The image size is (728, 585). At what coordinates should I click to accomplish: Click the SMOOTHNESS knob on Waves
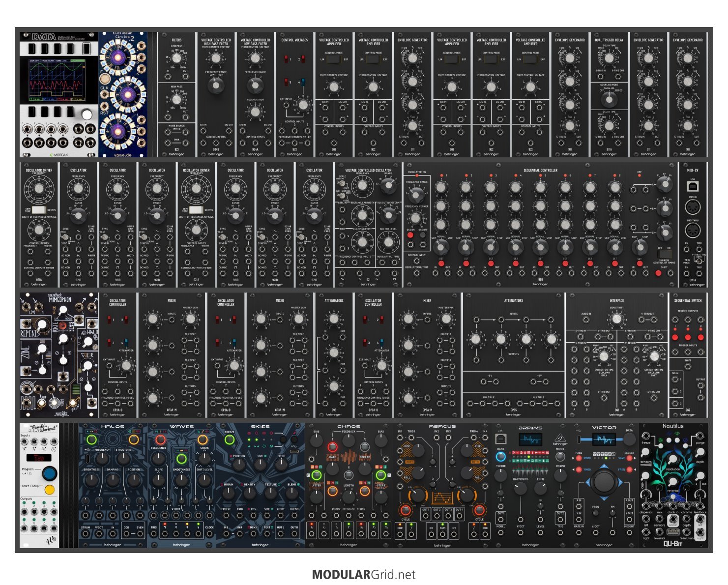[181, 479]
